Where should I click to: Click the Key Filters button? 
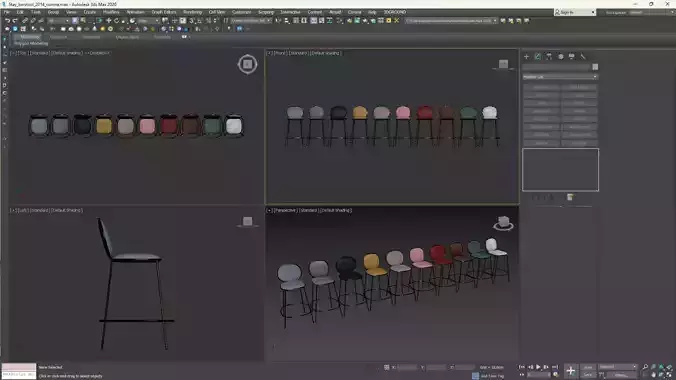622,374
